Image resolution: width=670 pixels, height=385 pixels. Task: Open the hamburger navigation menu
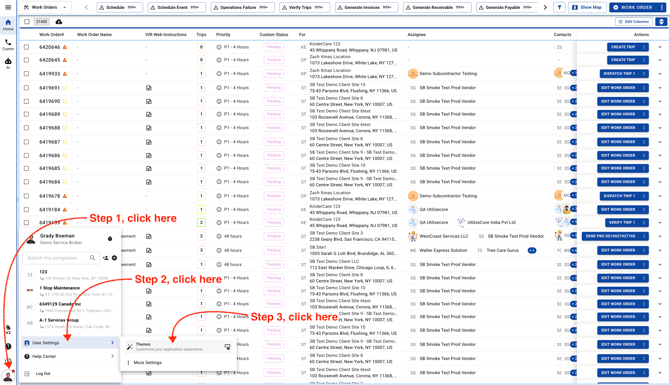[x=8, y=7]
